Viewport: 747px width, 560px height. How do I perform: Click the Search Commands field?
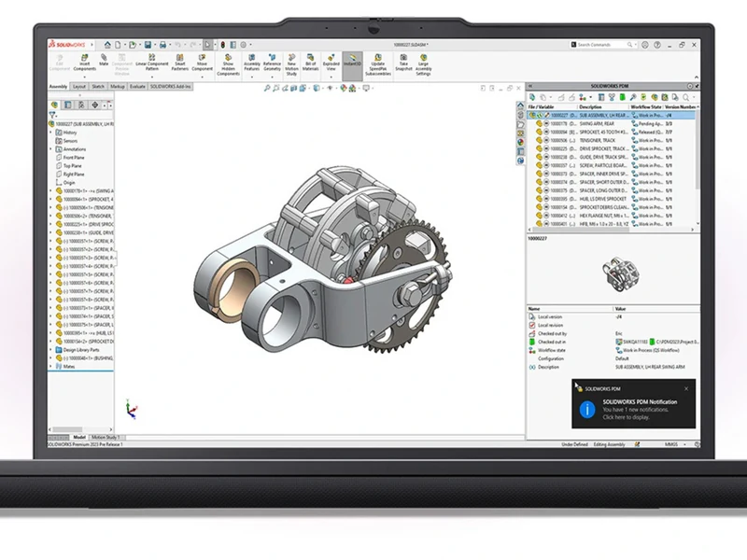coord(603,45)
